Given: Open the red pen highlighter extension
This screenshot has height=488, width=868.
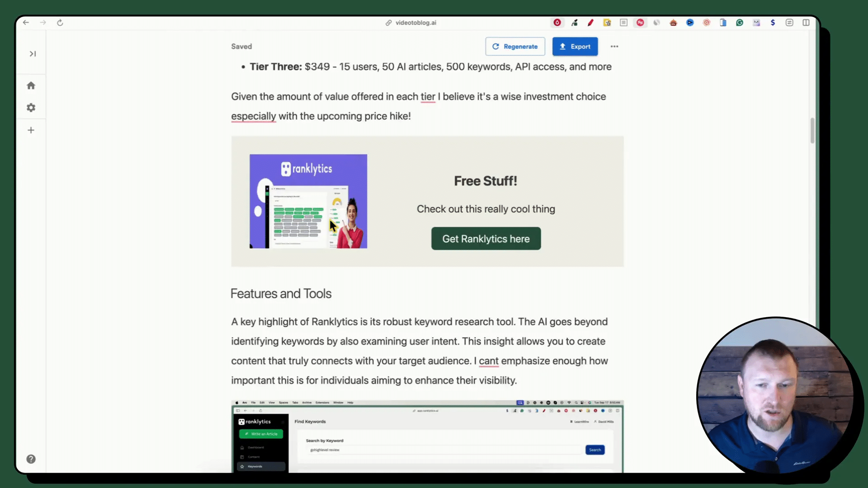Looking at the screenshot, I should (590, 23).
